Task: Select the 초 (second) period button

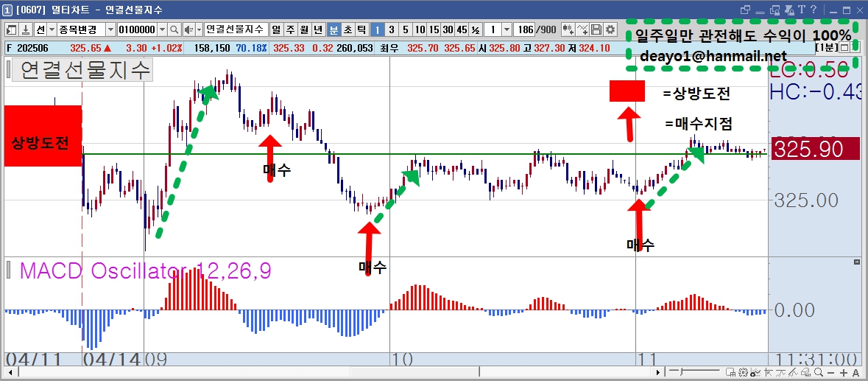Action: pos(347,29)
